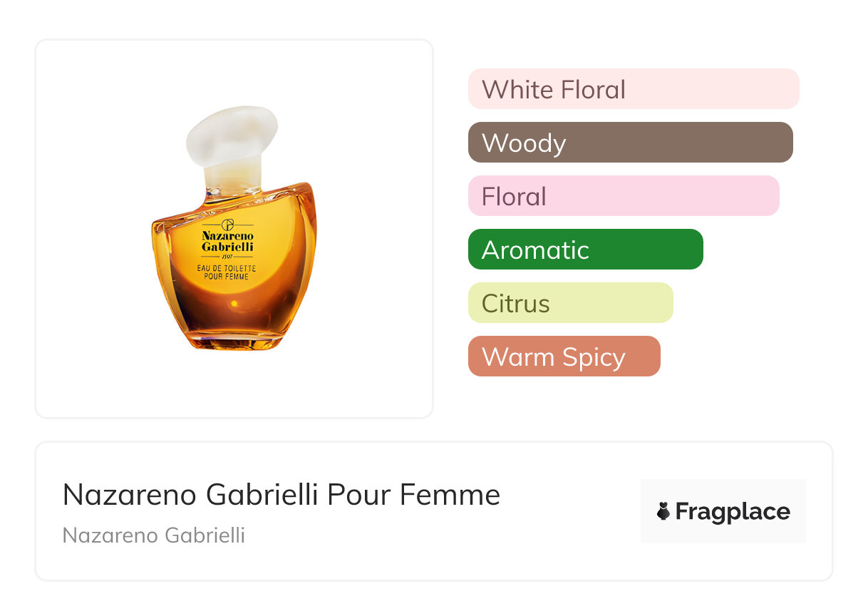Click the bright light reflection inside the bottle
Viewport: 868px width, 616px height.
click(233, 305)
